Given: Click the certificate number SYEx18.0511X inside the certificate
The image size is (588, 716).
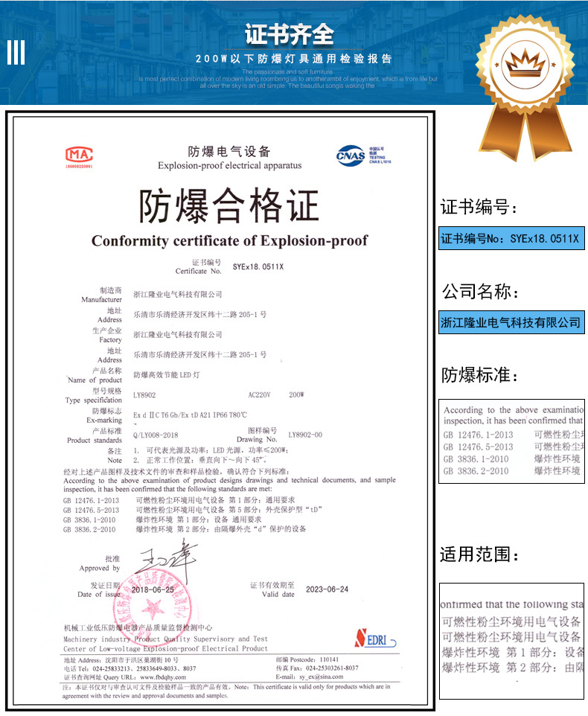Looking at the screenshot, I should pyautogui.click(x=258, y=266).
